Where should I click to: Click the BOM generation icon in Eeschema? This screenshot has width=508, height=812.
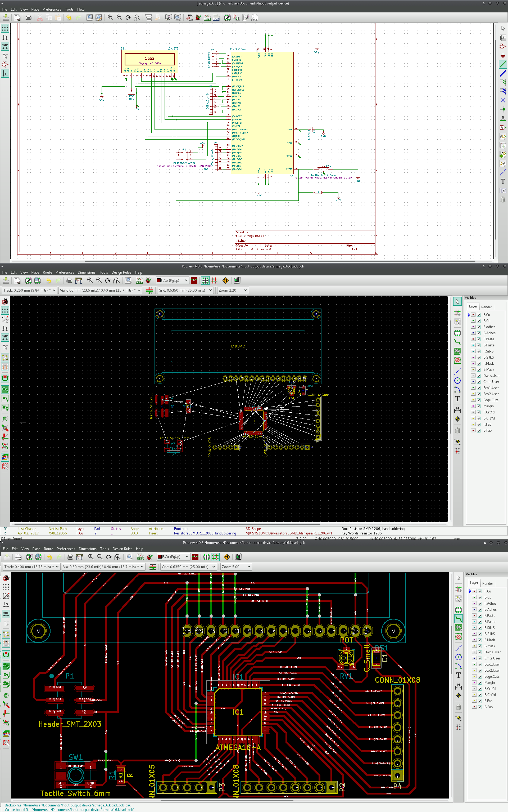click(x=216, y=18)
